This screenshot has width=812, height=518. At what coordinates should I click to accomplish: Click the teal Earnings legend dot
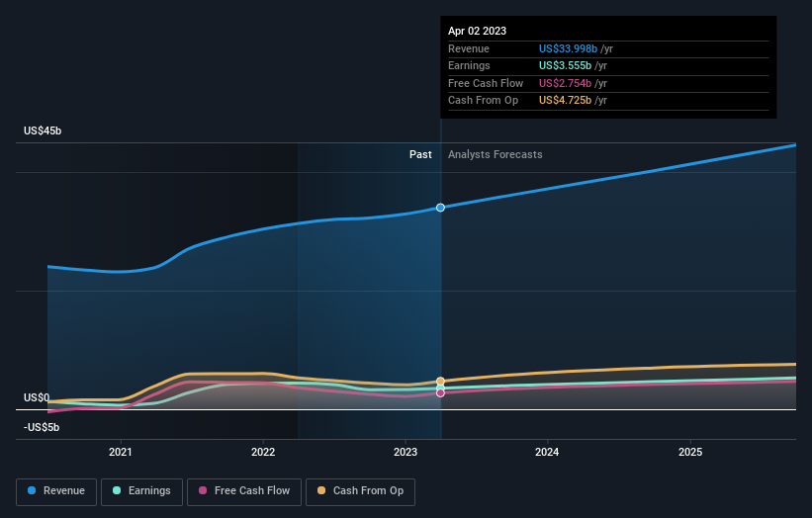117,490
